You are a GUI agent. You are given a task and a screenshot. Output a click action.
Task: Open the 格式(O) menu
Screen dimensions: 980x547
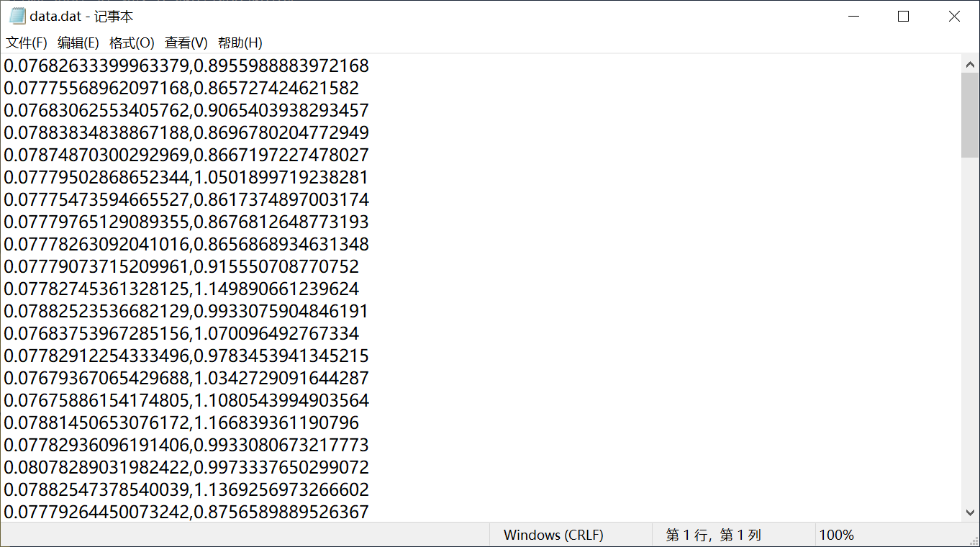click(132, 42)
